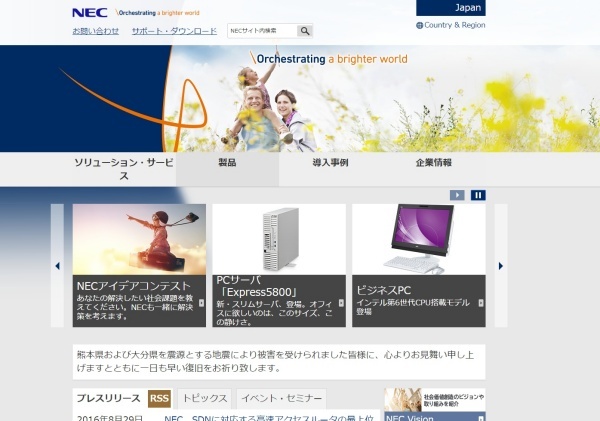Click 2016年8月29日 press release date

point(110,418)
